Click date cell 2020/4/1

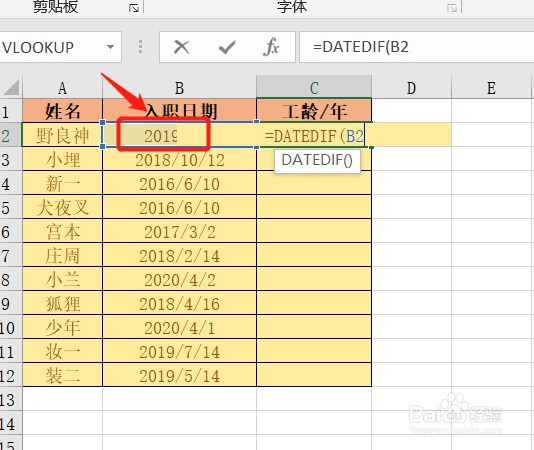click(x=179, y=328)
